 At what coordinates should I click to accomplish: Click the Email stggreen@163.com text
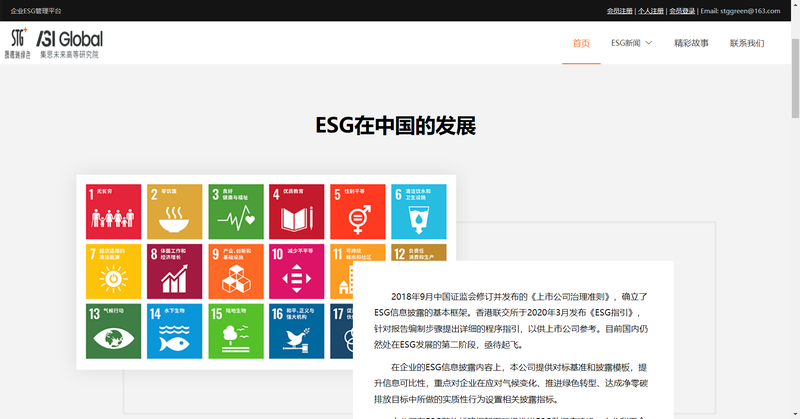(740, 11)
